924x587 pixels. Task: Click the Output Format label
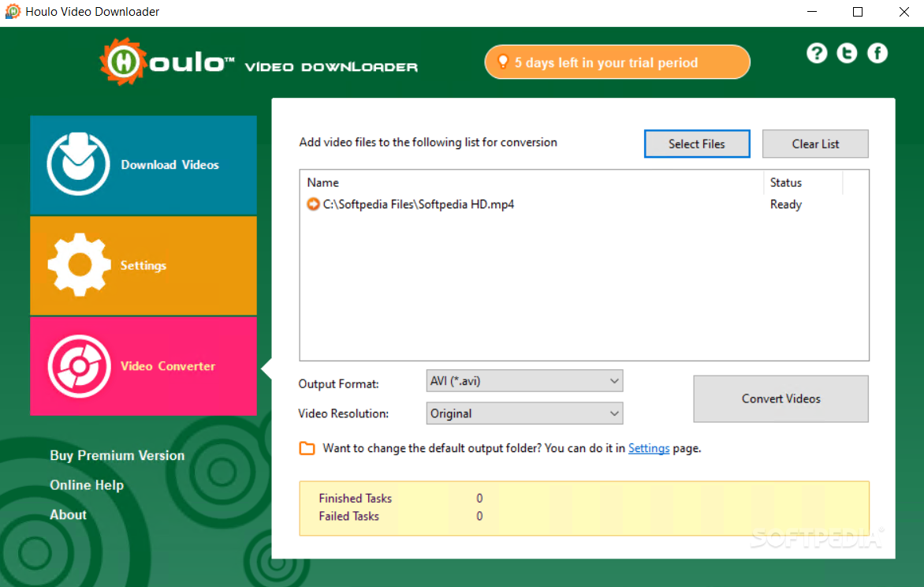coord(338,384)
